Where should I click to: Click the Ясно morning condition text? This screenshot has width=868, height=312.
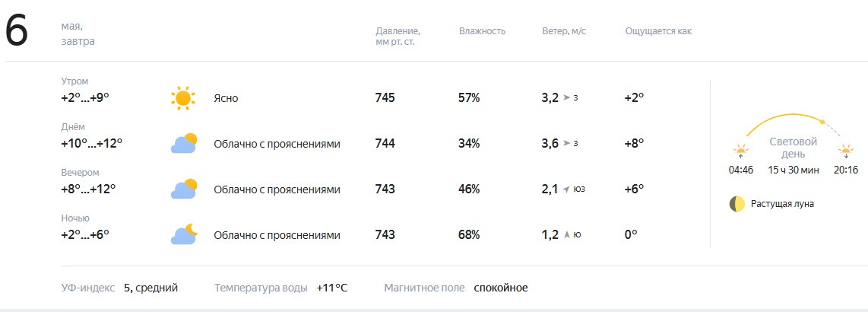(x=226, y=99)
